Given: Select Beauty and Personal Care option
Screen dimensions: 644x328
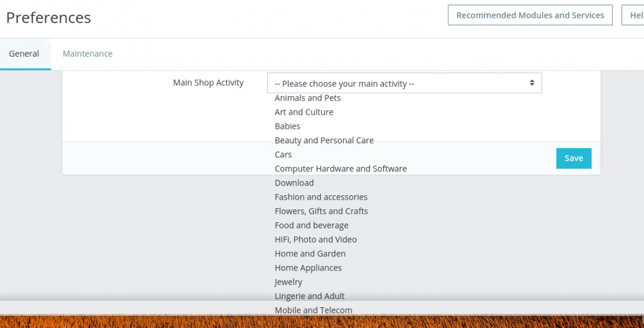Looking at the screenshot, I should tap(324, 140).
